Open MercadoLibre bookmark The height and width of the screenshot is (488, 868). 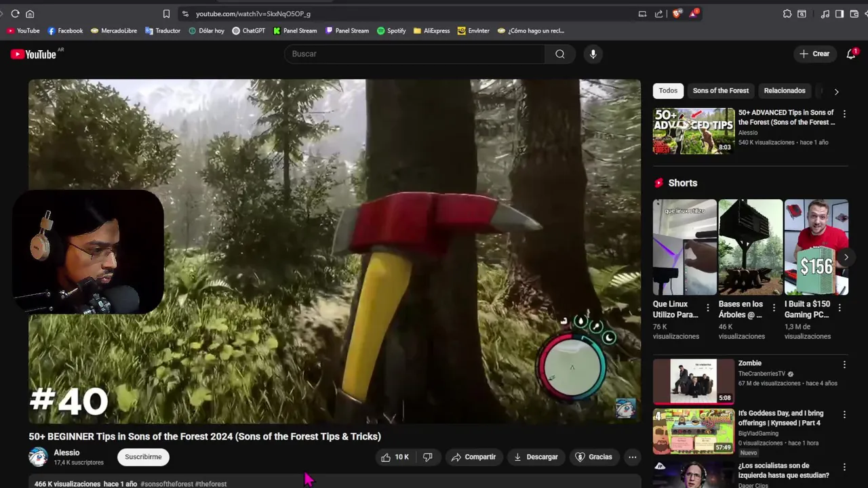coord(114,30)
